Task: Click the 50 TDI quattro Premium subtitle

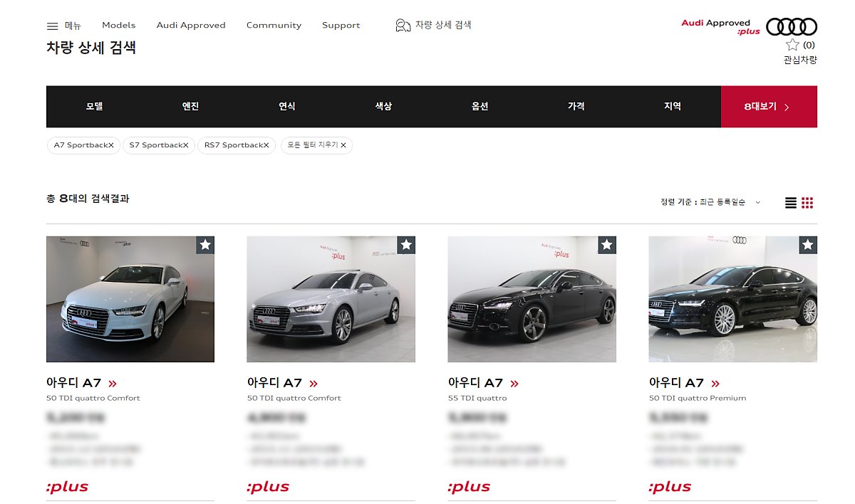Action: (698, 399)
